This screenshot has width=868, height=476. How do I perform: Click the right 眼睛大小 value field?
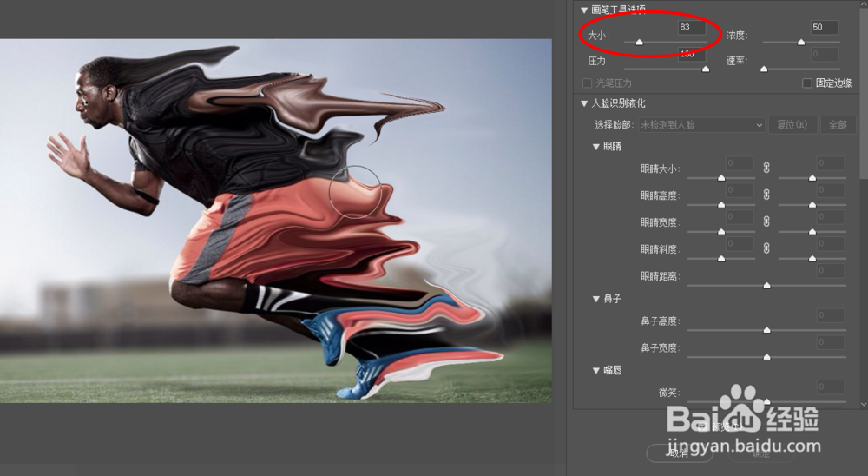(831, 163)
